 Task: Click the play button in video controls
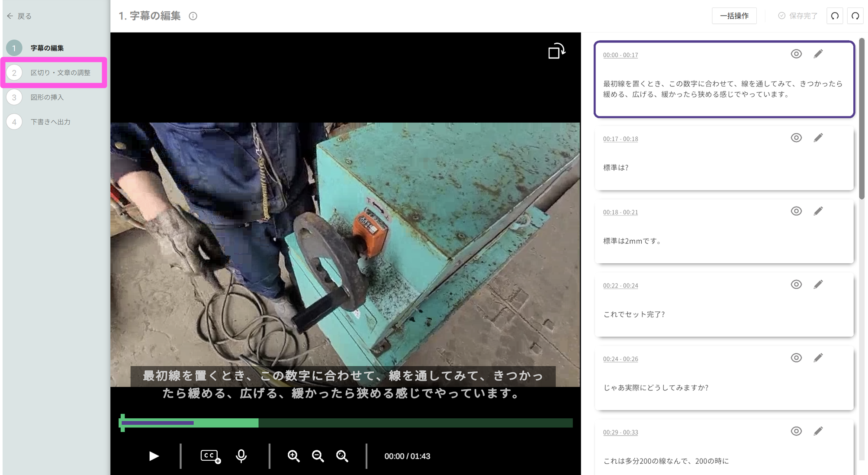pyautogui.click(x=154, y=456)
